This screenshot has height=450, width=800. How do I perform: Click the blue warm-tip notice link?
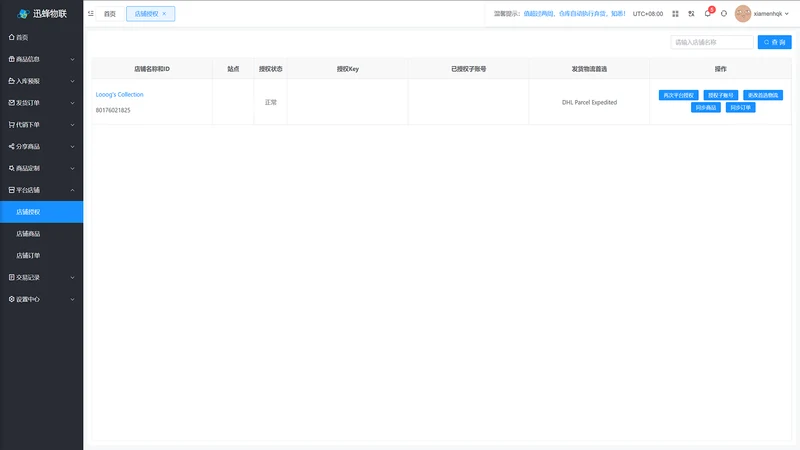pyautogui.click(x=574, y=14)
